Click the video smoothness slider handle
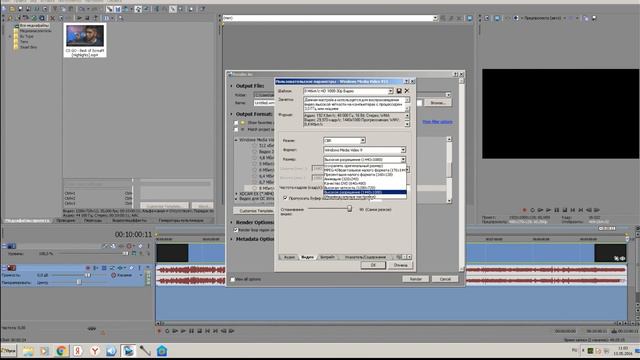Viewport: 640px width, 360px height. tap(349, 209)
